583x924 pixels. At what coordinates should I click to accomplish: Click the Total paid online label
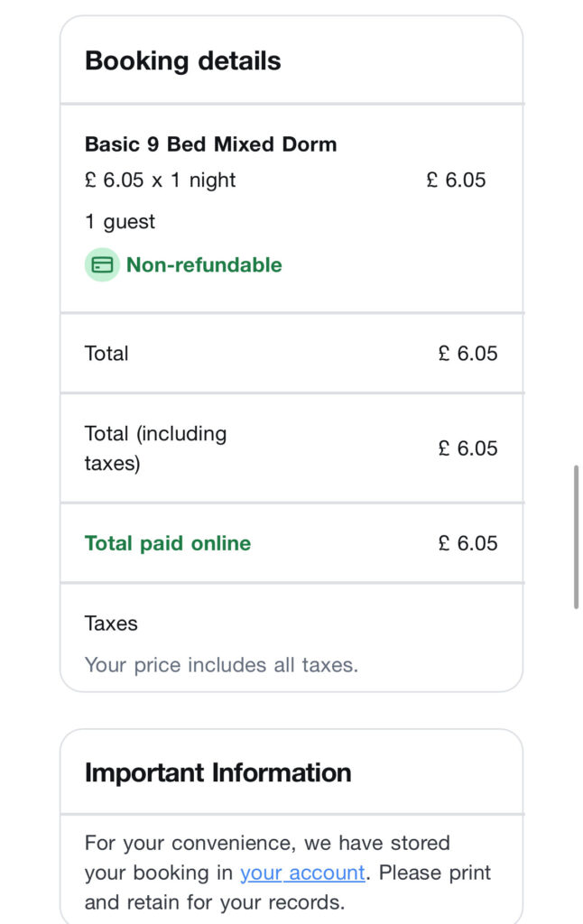pos(167,543)
